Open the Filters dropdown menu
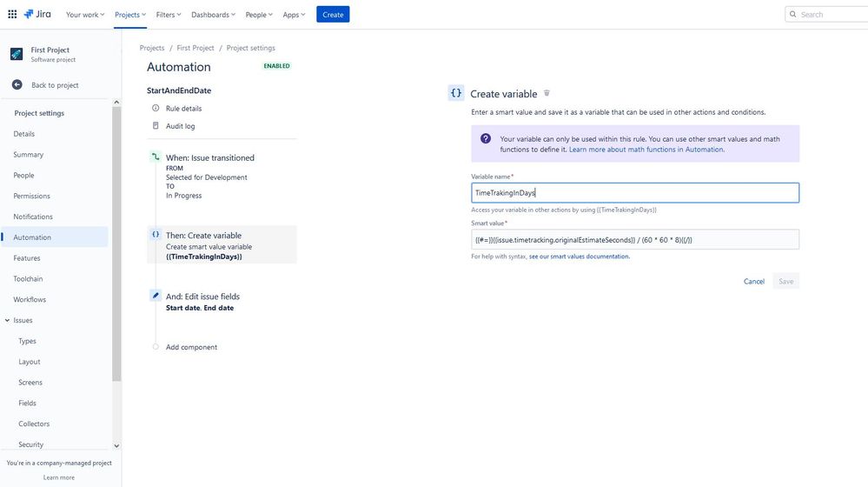This screenshot has height=487, width=868. coord(169,15)
